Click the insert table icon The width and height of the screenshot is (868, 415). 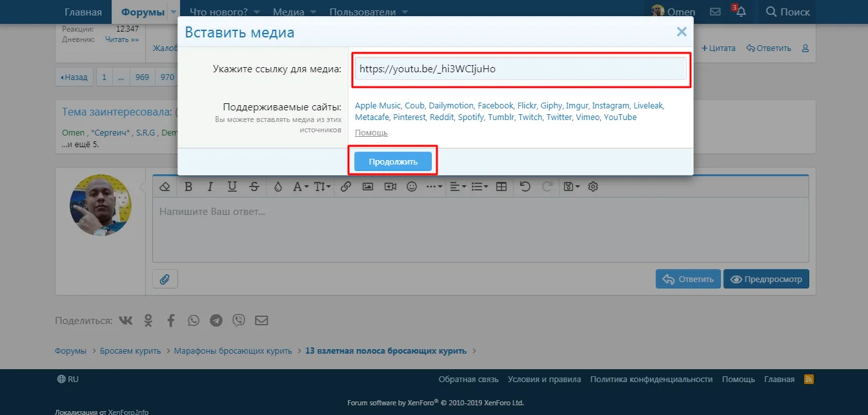pos(501,187)
